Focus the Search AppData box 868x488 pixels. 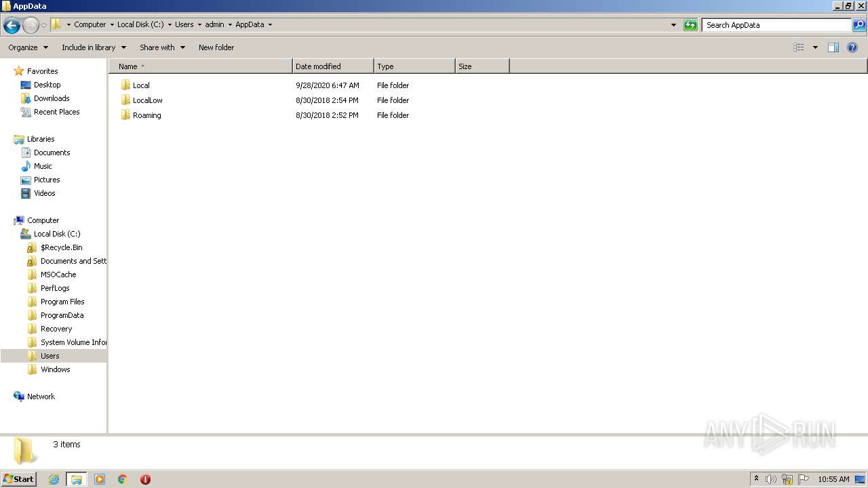(776, 25)
